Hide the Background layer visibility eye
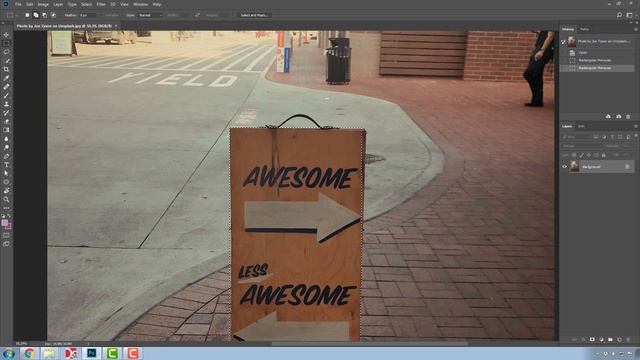 564,167
